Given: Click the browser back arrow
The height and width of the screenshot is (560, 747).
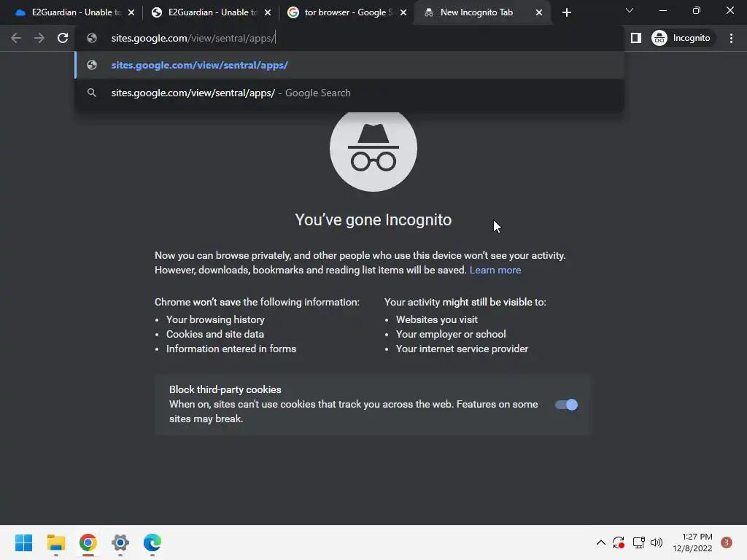Looking at the screenshot, I should (x=16, y=38).
